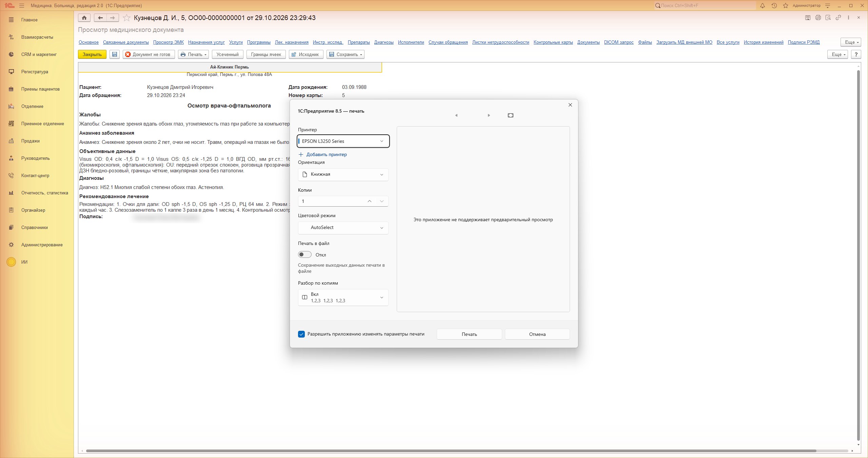Screen dimensions: 868x458
Task: Click the search field Поиск Ctrl+Shift+F
Action: click(x=705, y=5)
